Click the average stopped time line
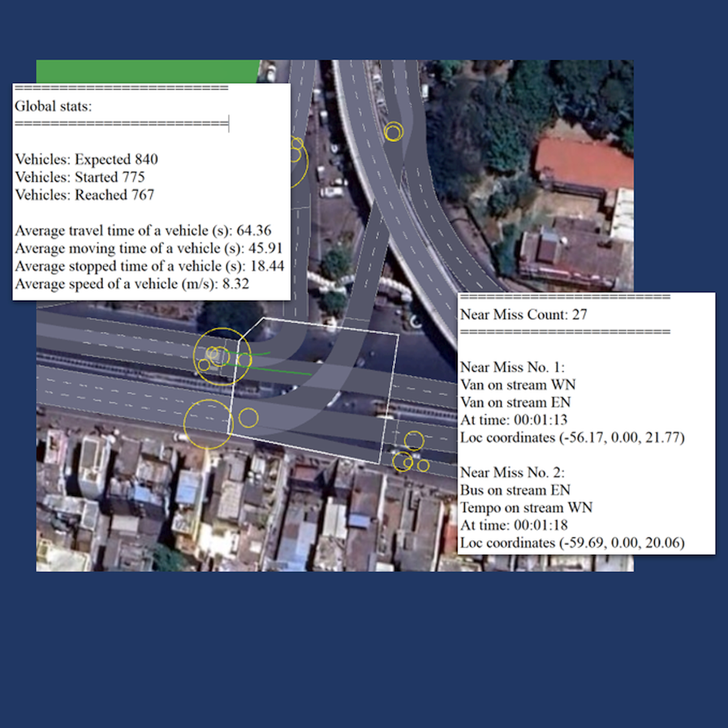This screenshot has width=728, height=728. coord(149,266)
